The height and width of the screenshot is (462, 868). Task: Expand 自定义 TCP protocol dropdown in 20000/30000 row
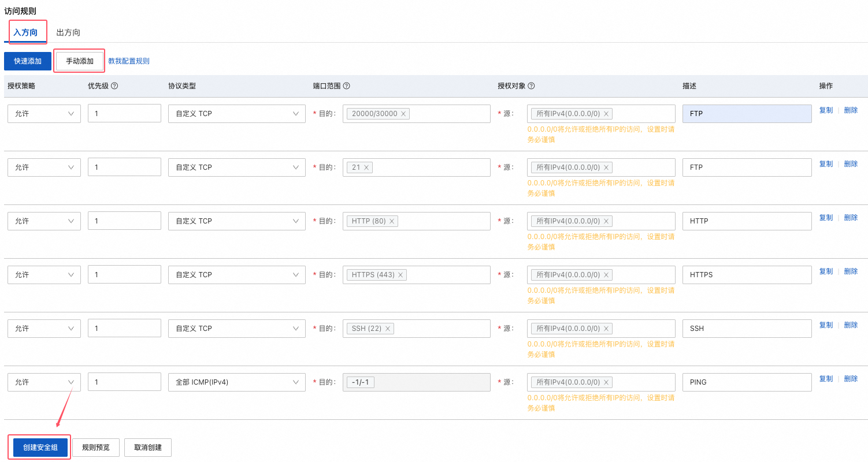click(237, 114)
